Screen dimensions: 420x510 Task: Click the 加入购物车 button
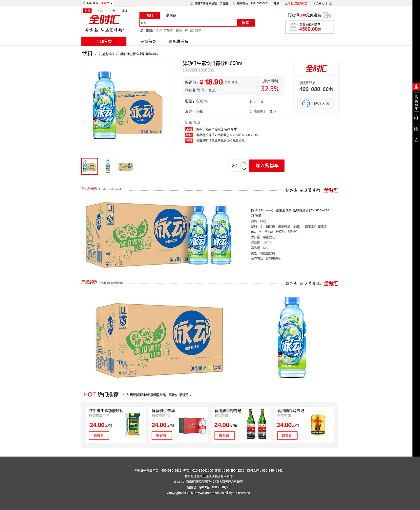tap(267, 165)
